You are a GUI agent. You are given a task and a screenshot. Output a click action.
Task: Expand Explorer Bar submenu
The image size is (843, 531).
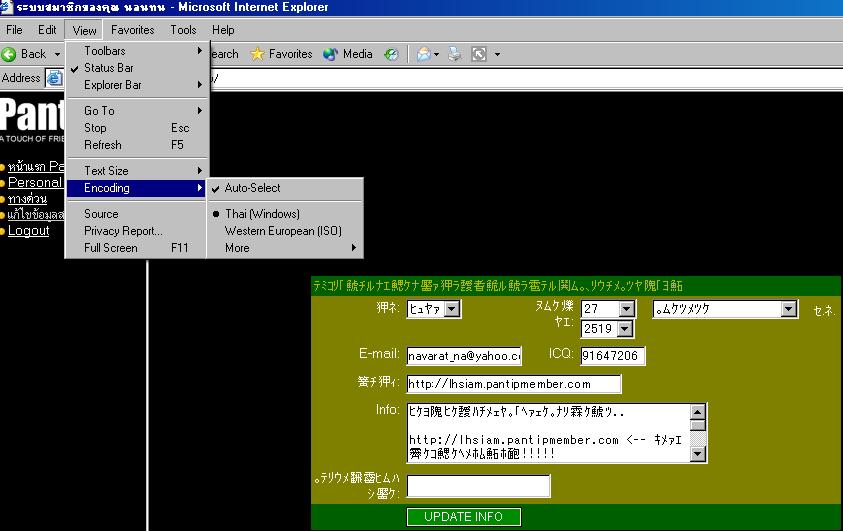[x=136, y=85]
